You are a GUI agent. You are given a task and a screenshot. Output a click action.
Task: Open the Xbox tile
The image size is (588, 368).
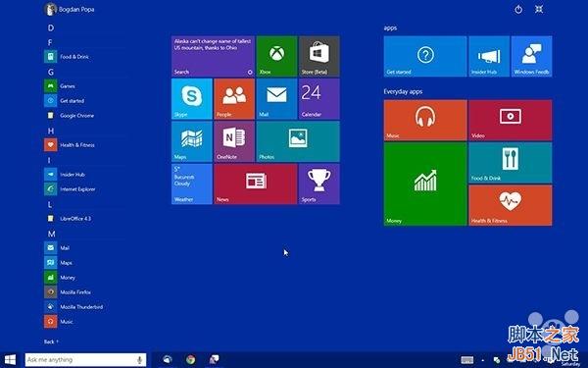point(276,56)
